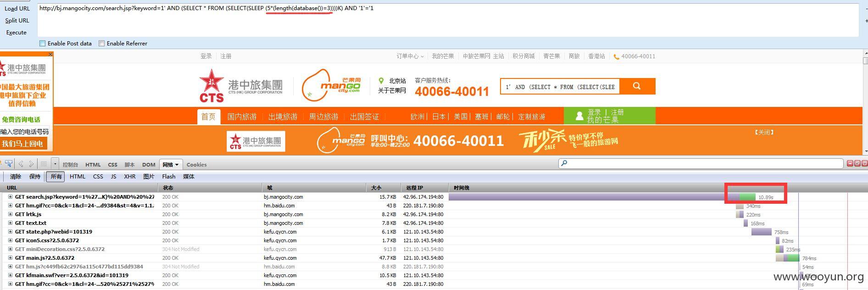The width and height of the screenshot is (868, 290).
Task: Open the 网络 tab dropdown arrow
Action: [x=177, y=165]
